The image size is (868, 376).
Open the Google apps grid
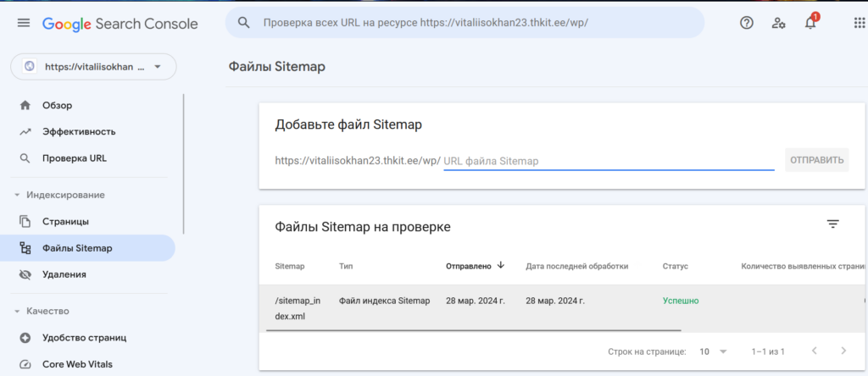coord(860,23)
